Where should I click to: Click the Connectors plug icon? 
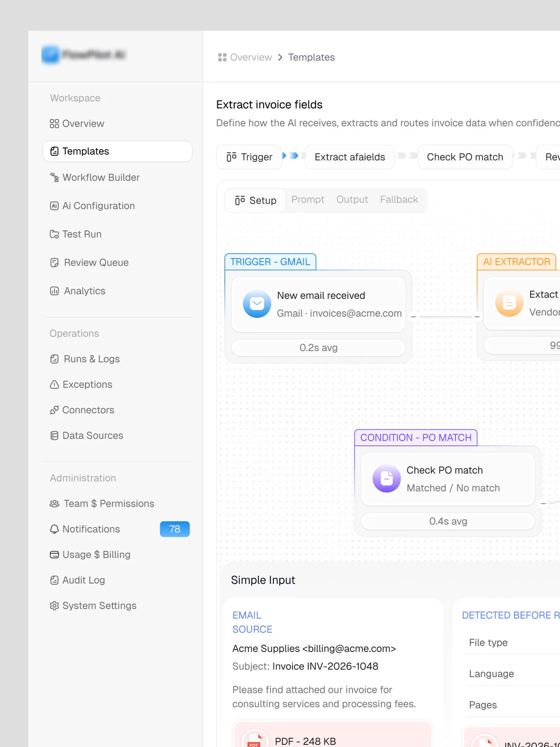click(54, 410)
